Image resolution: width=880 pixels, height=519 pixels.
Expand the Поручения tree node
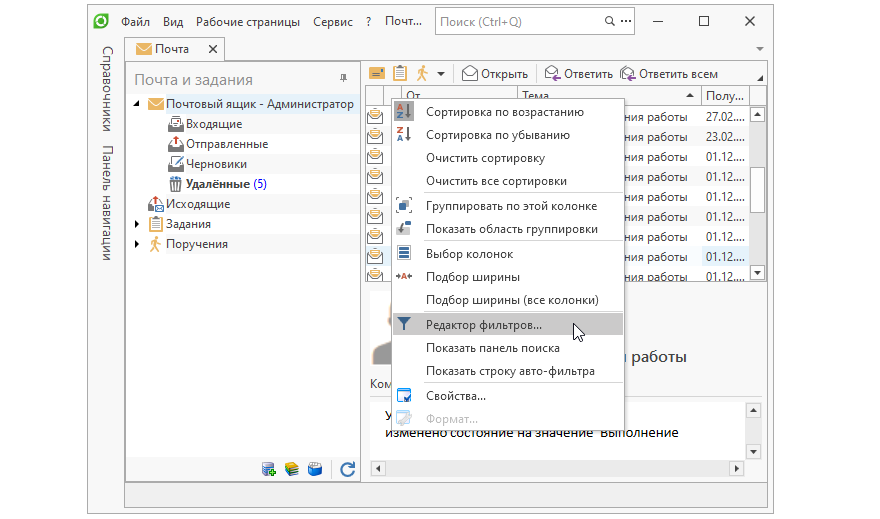tap(137, 244)
